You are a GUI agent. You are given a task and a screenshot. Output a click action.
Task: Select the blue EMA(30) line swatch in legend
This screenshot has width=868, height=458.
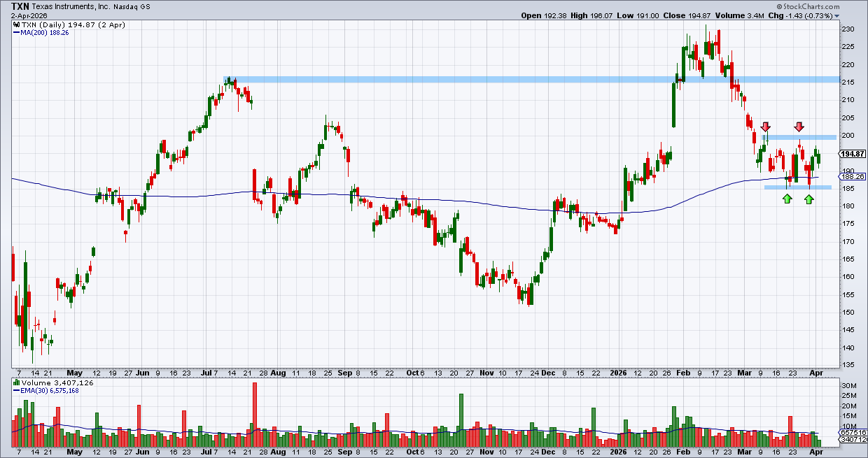click(x=15, y=391)
